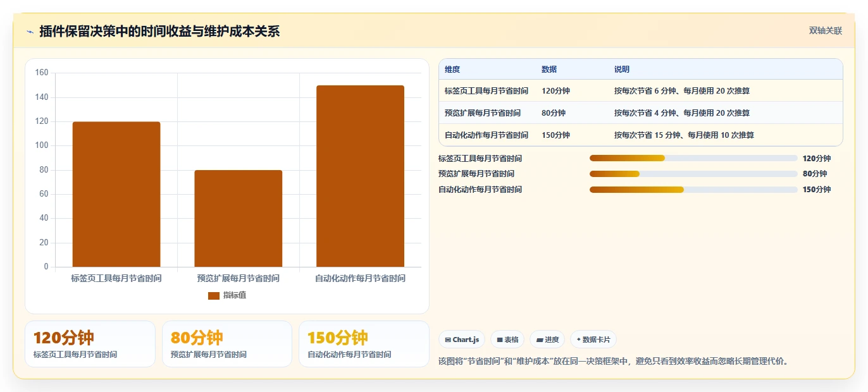This screenshot has width=868, height=392.
Task: Select the 数据卡片 tag chip
Action: pyautogui.click(x=593, y=340)
